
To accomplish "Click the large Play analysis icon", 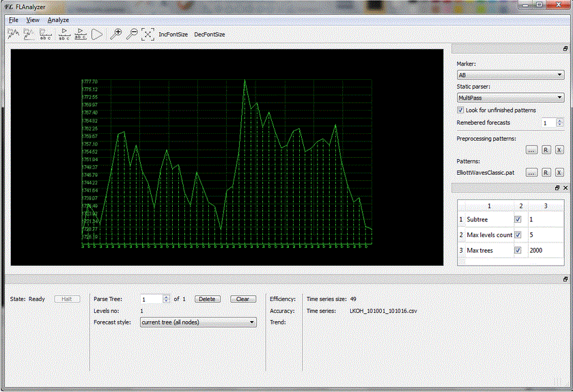I will click(x=97, y=34).
